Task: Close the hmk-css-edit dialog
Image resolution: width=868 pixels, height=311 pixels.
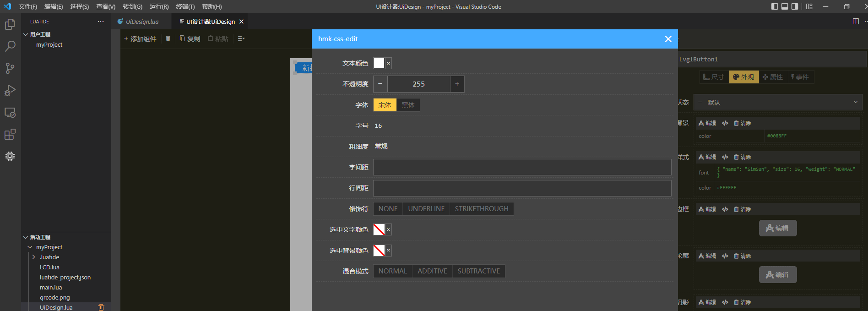Action: (x=668, y=39)
